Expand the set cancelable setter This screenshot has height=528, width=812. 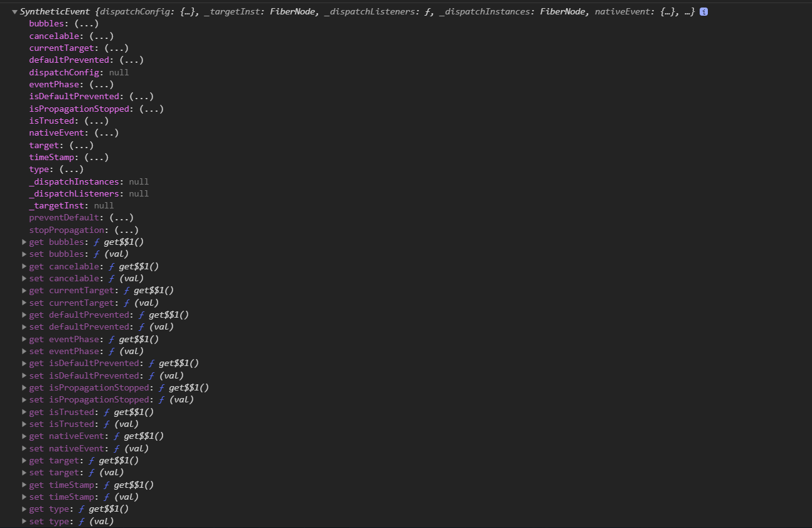[x=24, y=278]
